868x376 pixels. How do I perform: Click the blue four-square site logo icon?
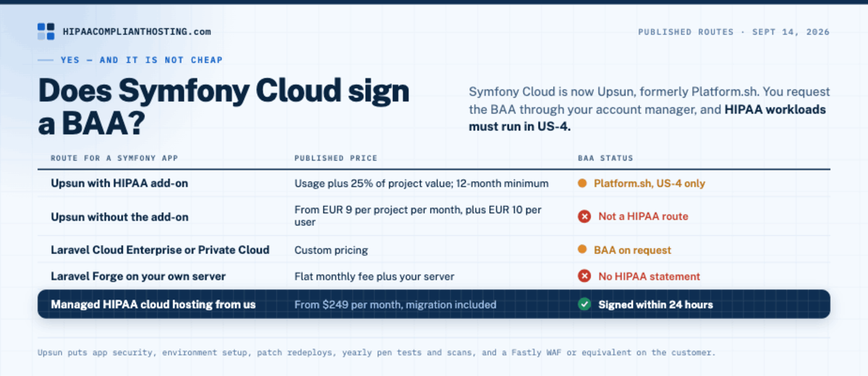(x=46, y=31)
